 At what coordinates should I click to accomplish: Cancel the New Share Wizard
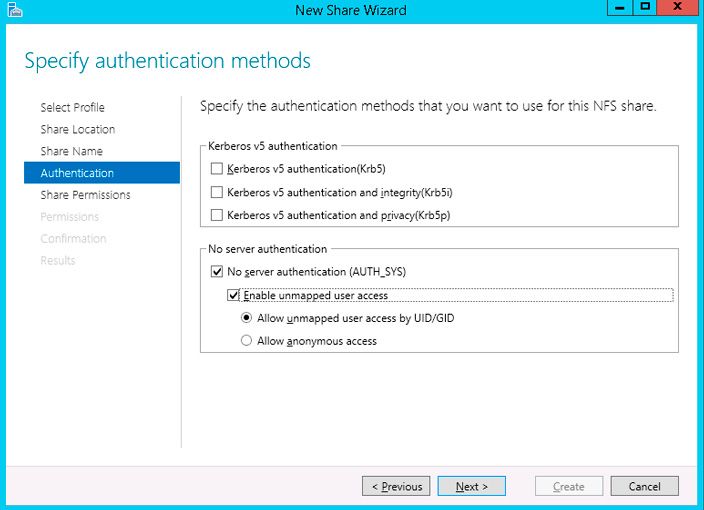[644, 486]
